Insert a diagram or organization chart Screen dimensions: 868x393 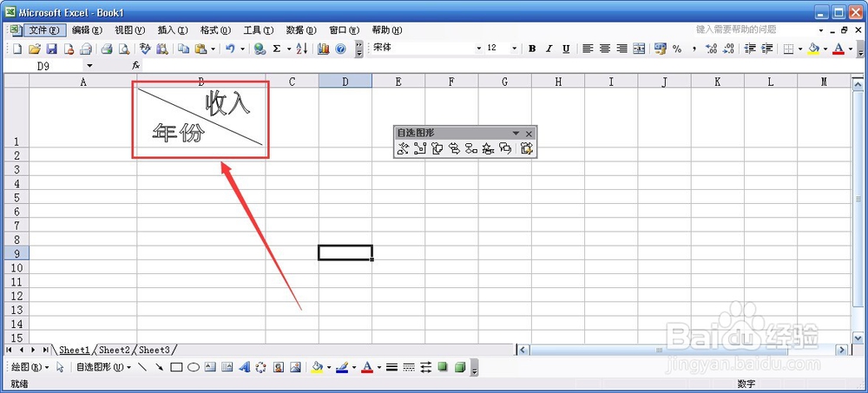(261, 367)
